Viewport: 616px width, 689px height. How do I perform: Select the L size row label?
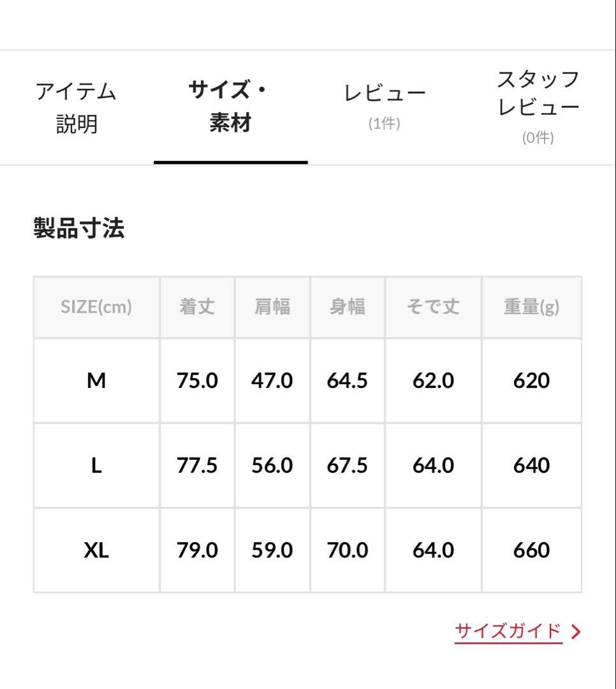point(96,464)
